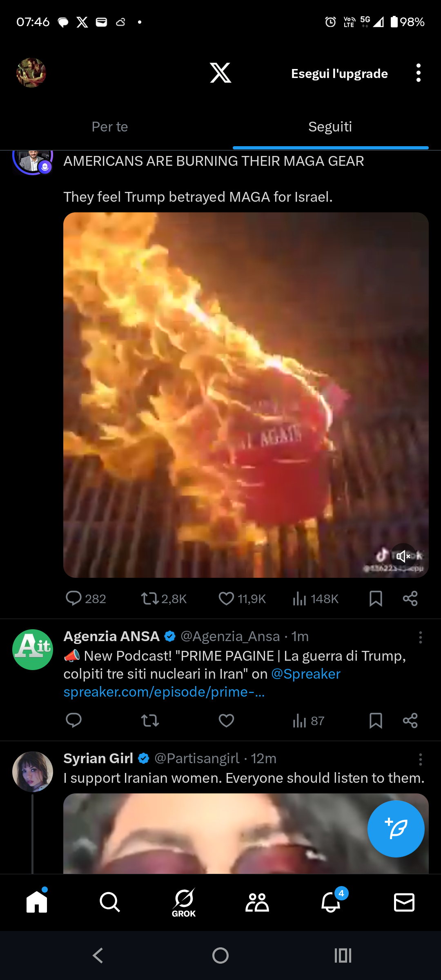Switch to the Per te tab
The image size is (441, 980).
point(110,127)
